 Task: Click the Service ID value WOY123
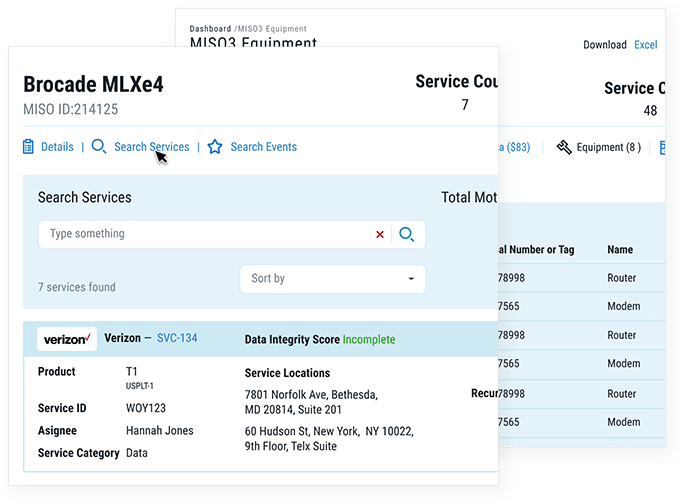(x=146, y=408)
